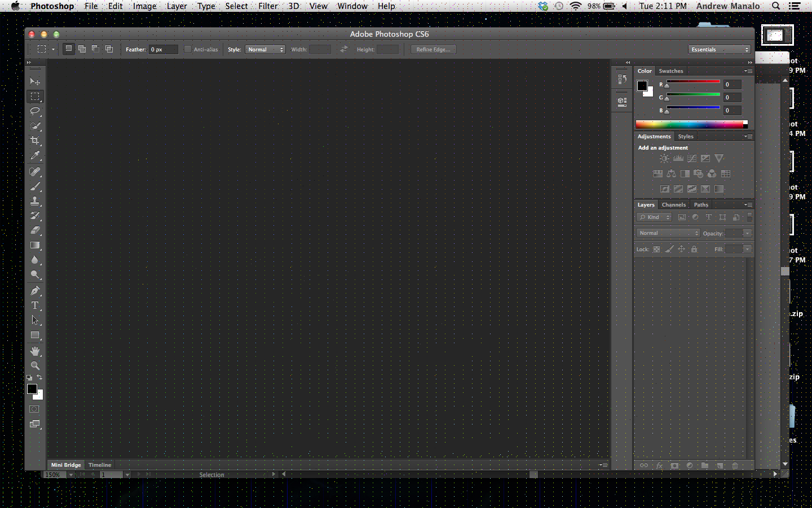Open the Filter menu
Image resolution: width=812 pixels, height=508 pixels.
click(268, 6)
